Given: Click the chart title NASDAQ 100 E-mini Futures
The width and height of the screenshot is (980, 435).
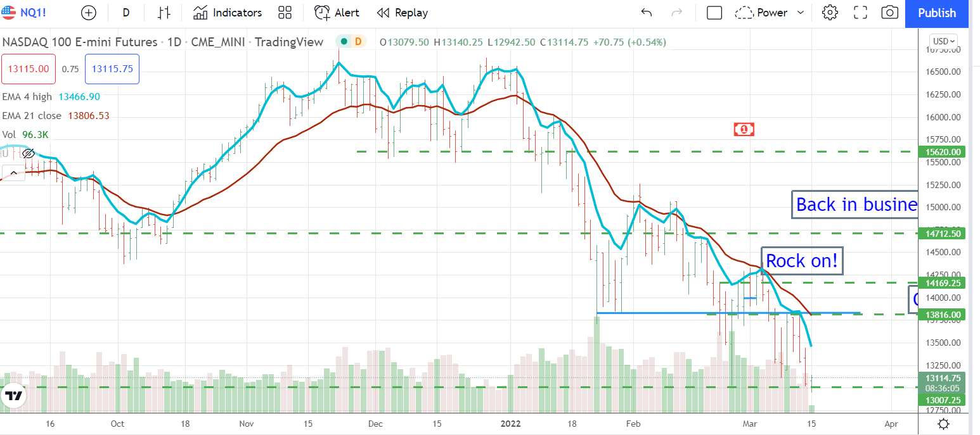Looking at the screenshot, I should (x=80, y=42).
